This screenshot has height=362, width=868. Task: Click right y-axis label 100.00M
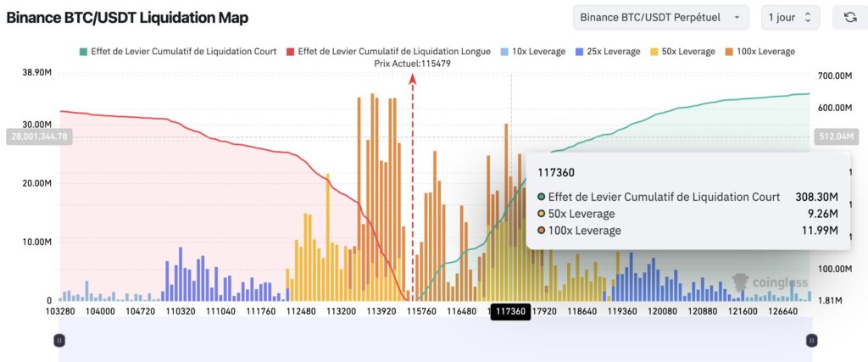tap(836, 269)
